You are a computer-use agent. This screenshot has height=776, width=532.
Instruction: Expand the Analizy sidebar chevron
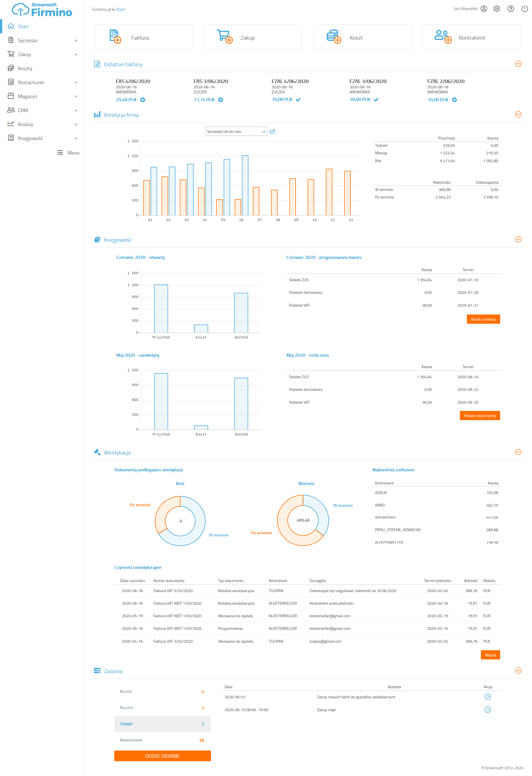pos(76,124)
